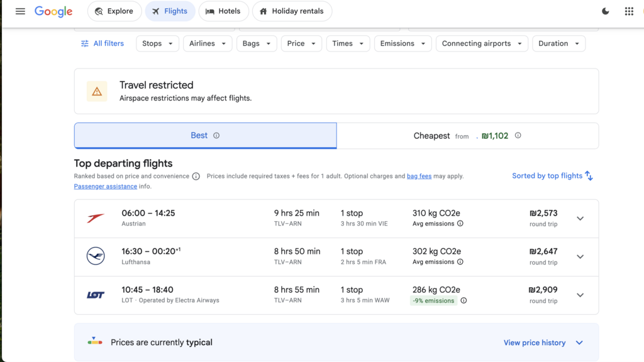
Task: Expand price history chevron
Action: (579, 343)
